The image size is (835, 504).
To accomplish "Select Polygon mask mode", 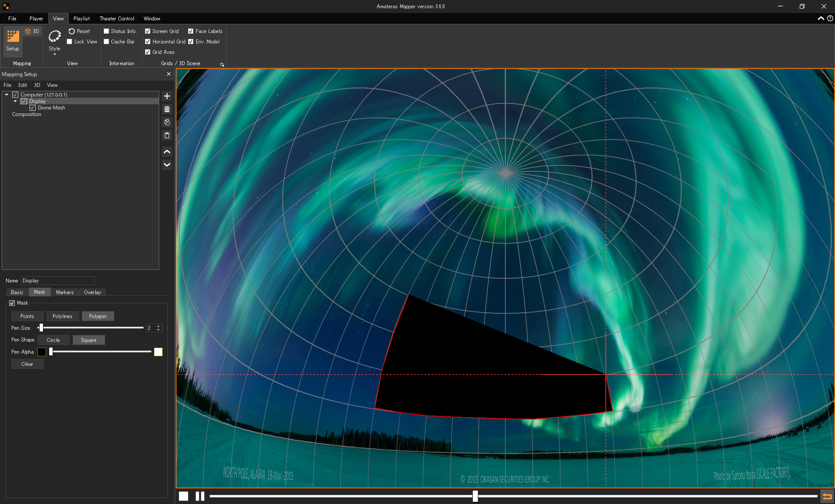I will click(98, 316).
